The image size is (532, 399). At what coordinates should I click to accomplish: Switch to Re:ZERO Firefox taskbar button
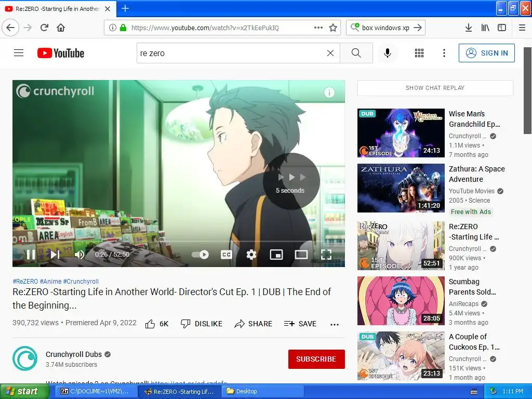click(x=179, y=392)
